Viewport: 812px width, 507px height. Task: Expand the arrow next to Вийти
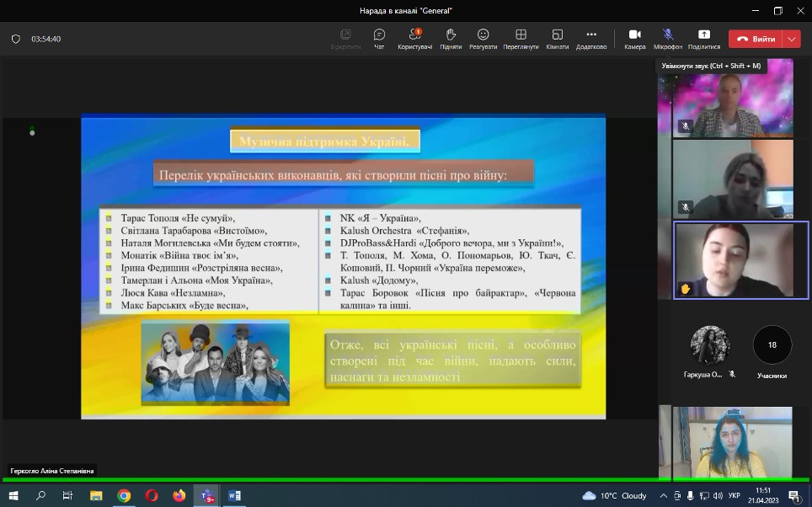[791, 39]
